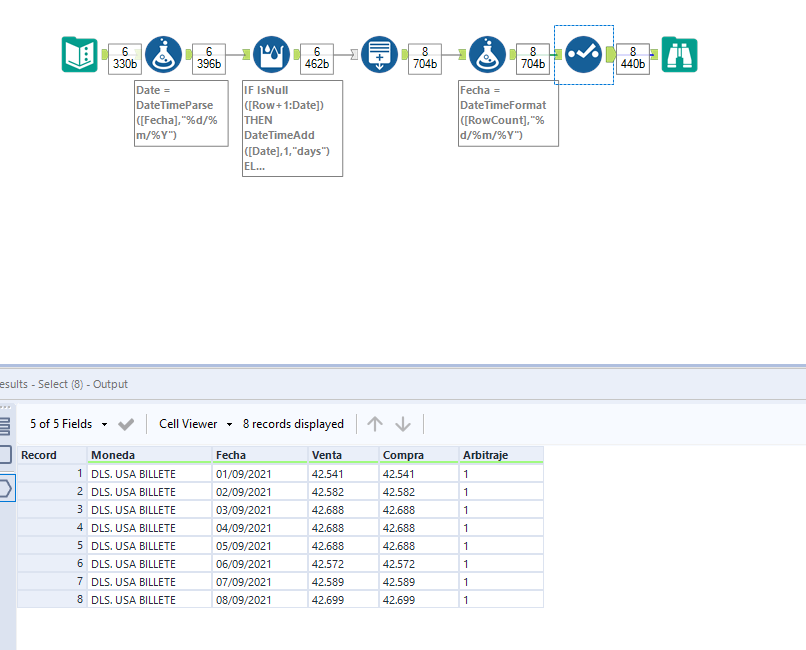Click the DateTimeFormat annotation box
The image size is (806, 650).
[508, 113]
